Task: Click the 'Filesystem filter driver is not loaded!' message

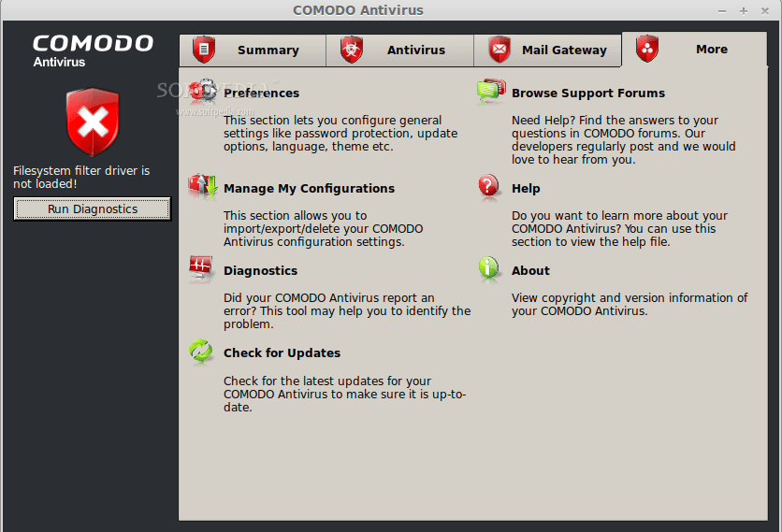Action: coord(81,177)
